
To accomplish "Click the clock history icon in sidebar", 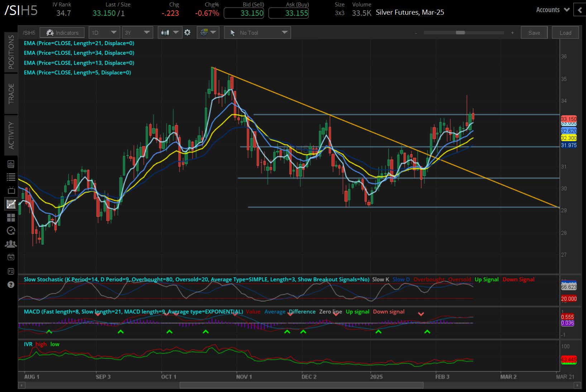I will click(11, 231).
